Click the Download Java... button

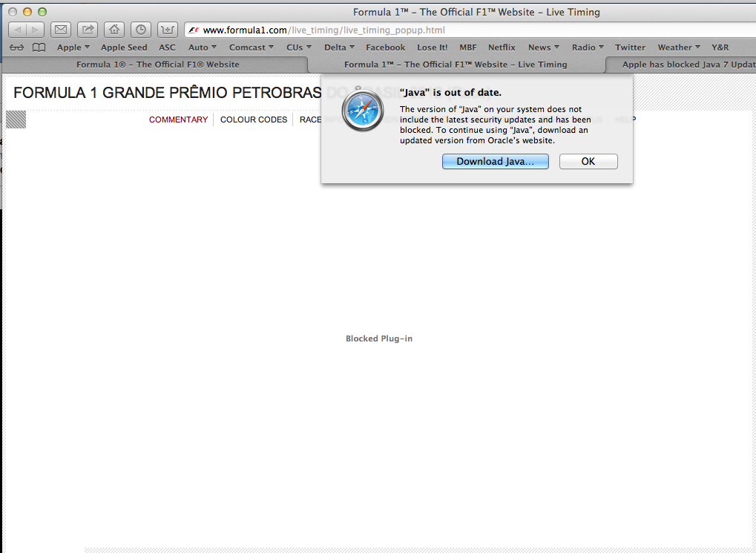click(x=495, y=161)
